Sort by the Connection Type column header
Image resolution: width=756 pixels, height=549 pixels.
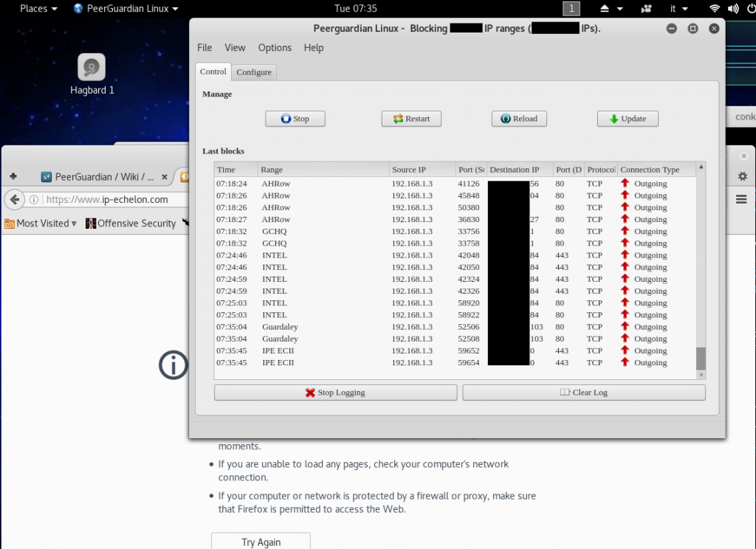pyautogui.click(x=657, y=170)
